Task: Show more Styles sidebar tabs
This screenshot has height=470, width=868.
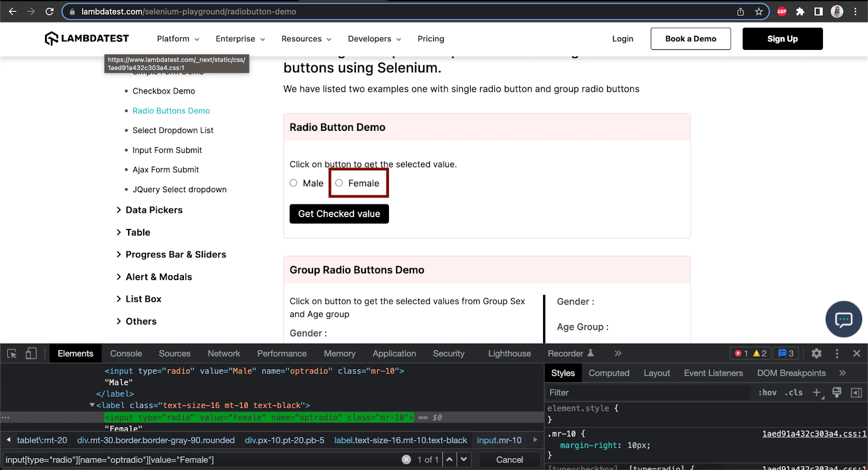Action: click(x=842, y=373)
